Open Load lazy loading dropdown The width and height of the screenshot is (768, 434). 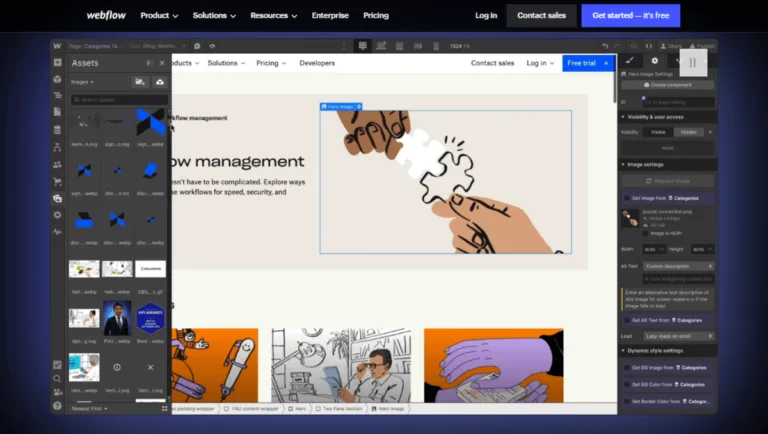(678, 336)
